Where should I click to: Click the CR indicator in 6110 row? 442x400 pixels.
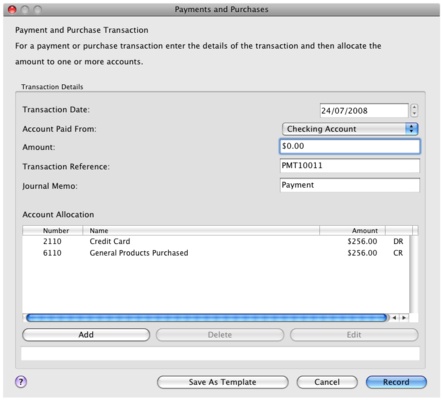[398, 253]
